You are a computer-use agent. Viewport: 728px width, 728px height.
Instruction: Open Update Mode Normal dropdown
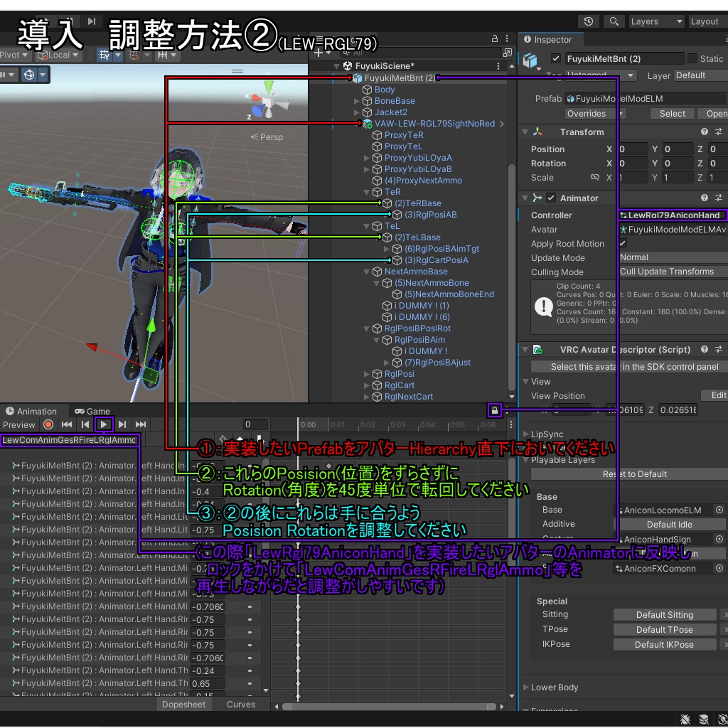[673, 257]
